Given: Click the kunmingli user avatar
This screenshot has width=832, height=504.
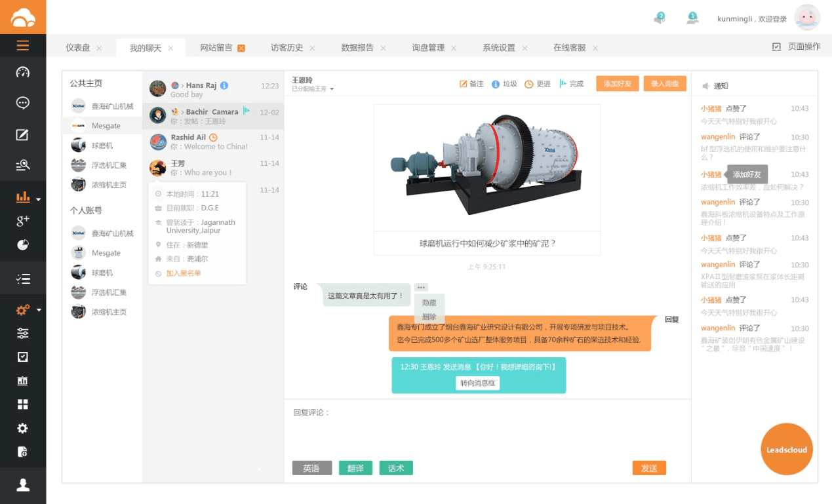Looking at the screenshot, I should point(807,18).
